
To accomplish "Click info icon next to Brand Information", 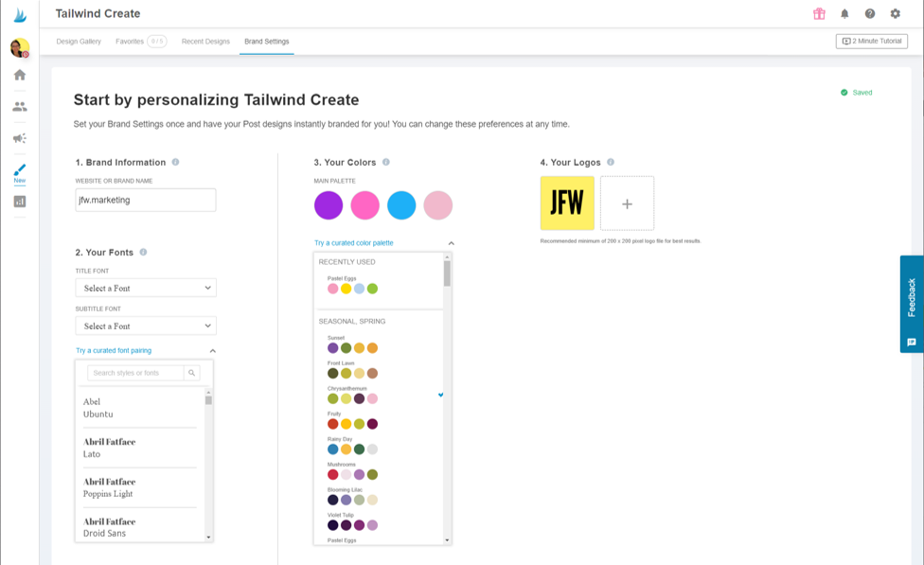I will (175, 162).
